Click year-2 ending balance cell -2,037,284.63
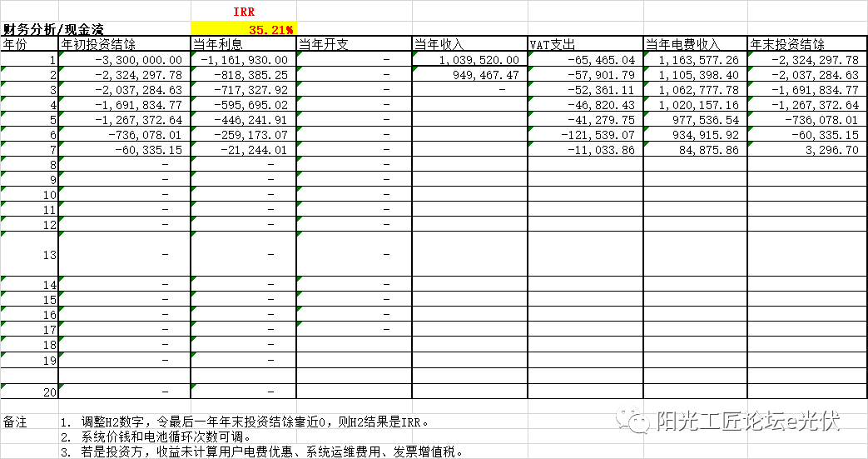Screen dimensions: 868x459 [x=807, y=75]
